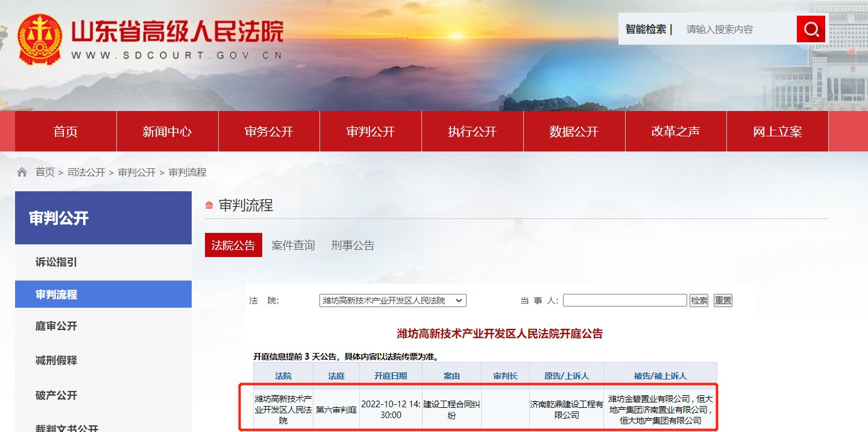
Task: Switch to the 刑事公告 tab
Action: click(x=353, y=245)
